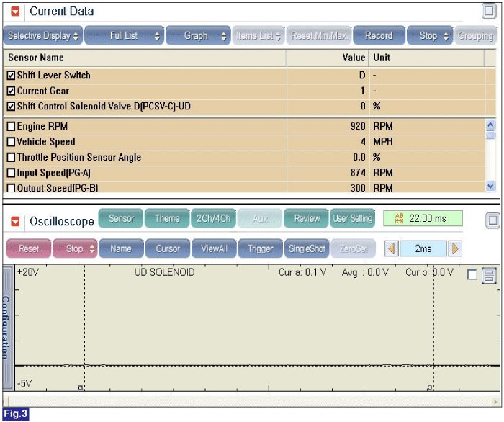Uncheck Shift Control Solenoid Valve D sensor

click(11, 107)
